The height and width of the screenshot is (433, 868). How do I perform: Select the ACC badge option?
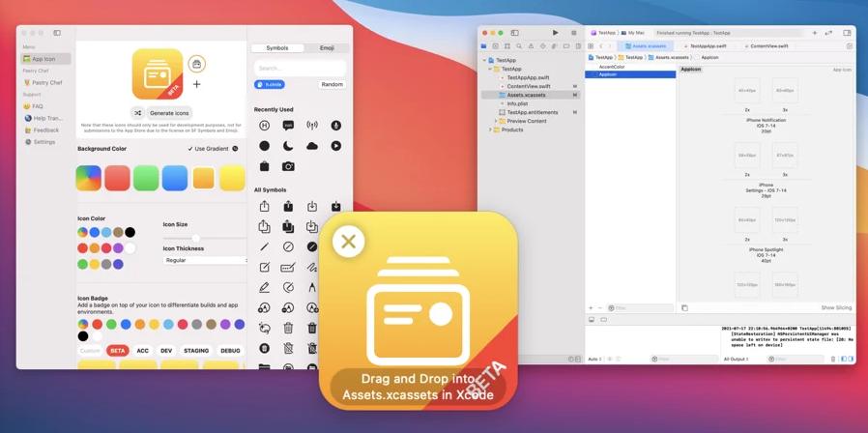(x=143, y=351)
